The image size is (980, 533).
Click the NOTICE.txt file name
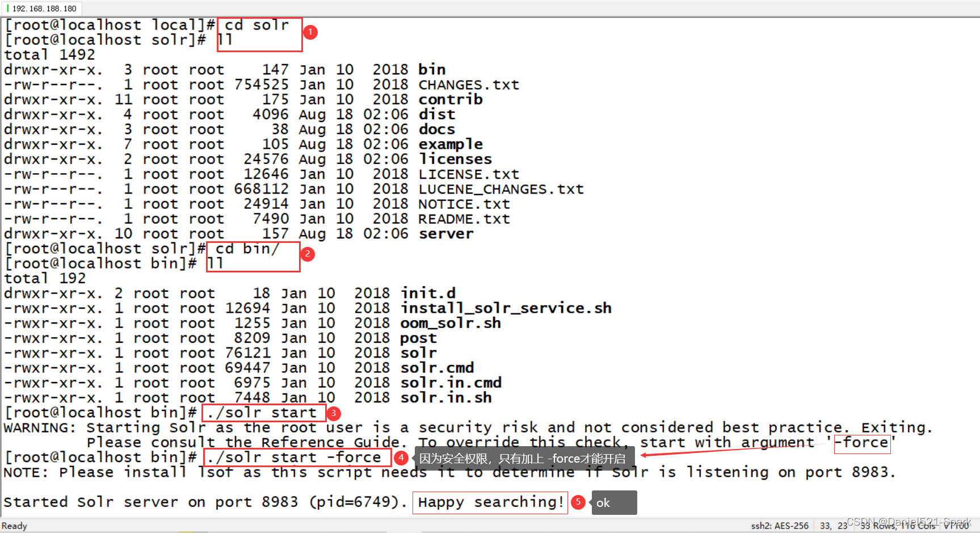[464, 204]
